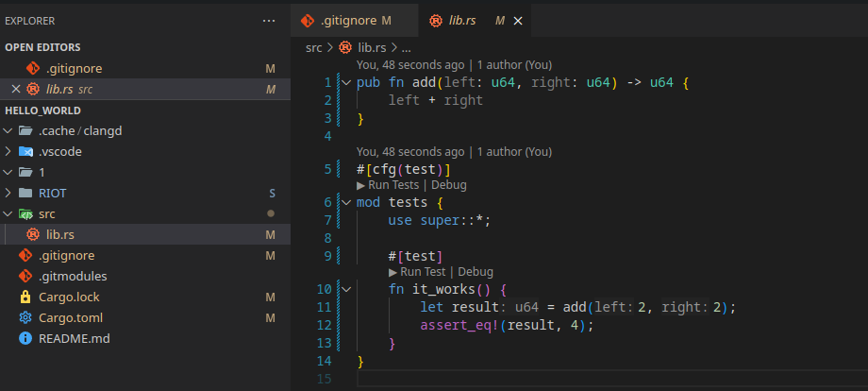Expand the RIOT folder
The width and height of the screenshot is (868, 391).
point(8,193)
